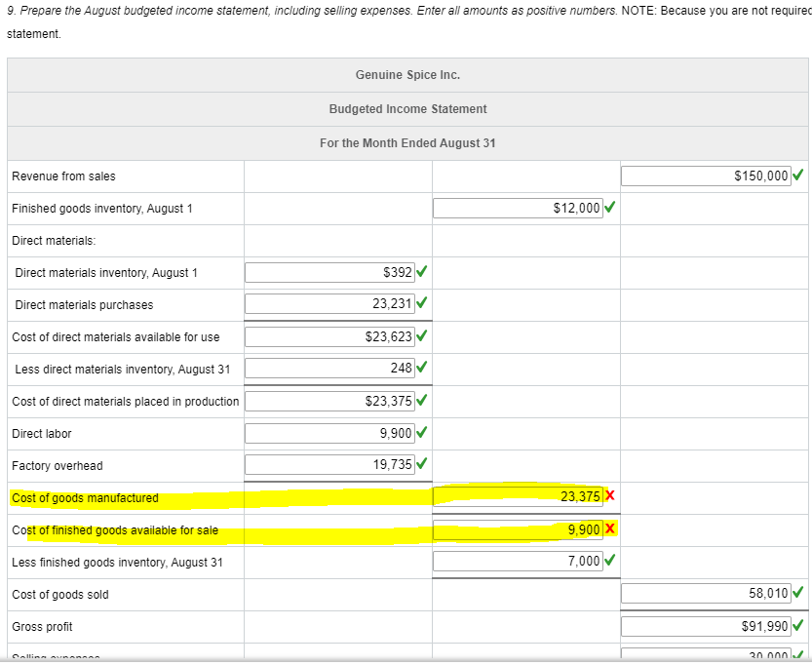Click the Cost of goods sold field 58,010
Viewport: 812px width, 665px height.
coord(706,594)
